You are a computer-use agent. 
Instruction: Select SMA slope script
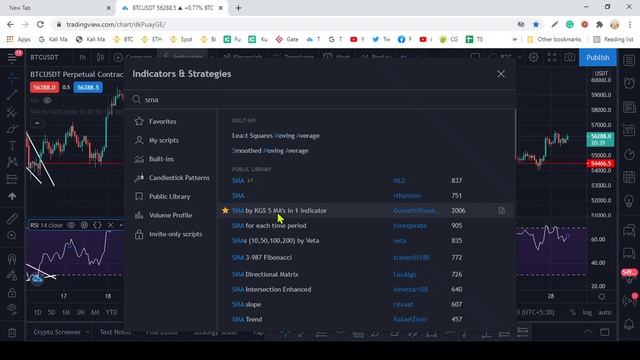pyautogui.click(x=246, y=304)
